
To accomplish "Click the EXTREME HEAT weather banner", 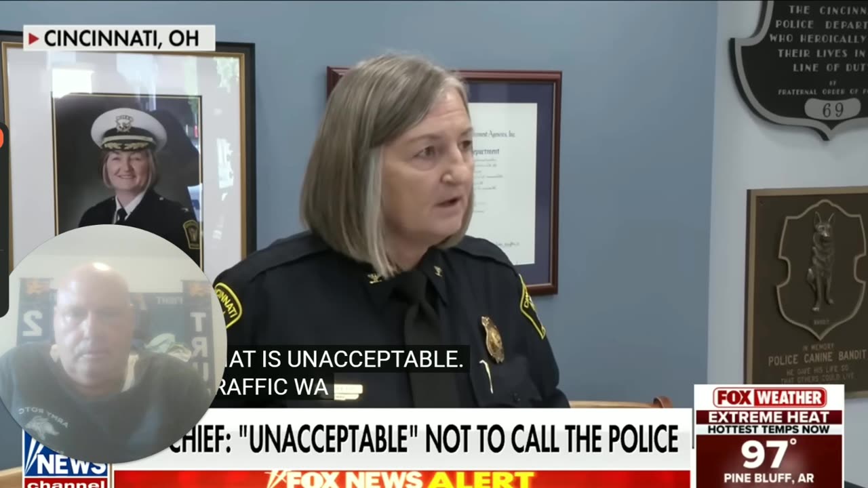I will (769, 417).
